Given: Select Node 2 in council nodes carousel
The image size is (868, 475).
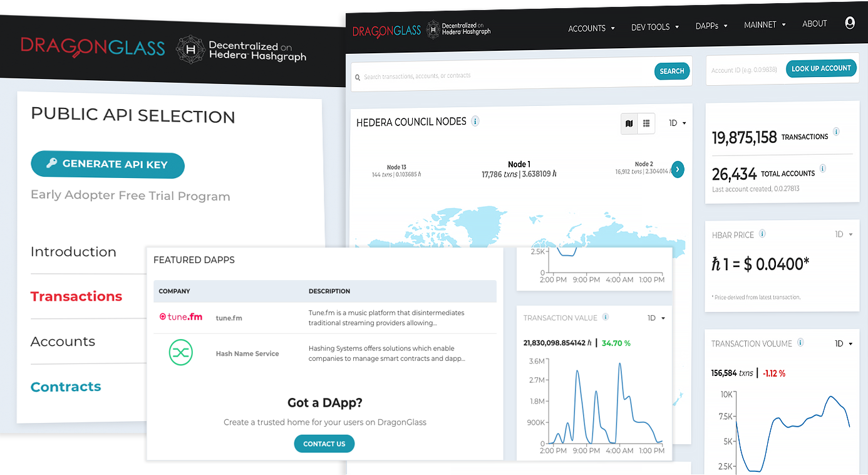Looking at the screenshot, I should point(643,167).
